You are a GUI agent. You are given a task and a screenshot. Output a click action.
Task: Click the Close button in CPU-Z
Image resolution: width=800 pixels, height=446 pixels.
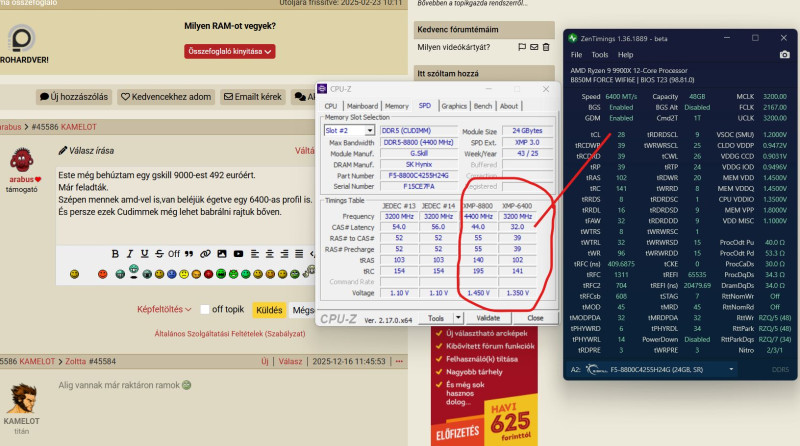point(535,318)
